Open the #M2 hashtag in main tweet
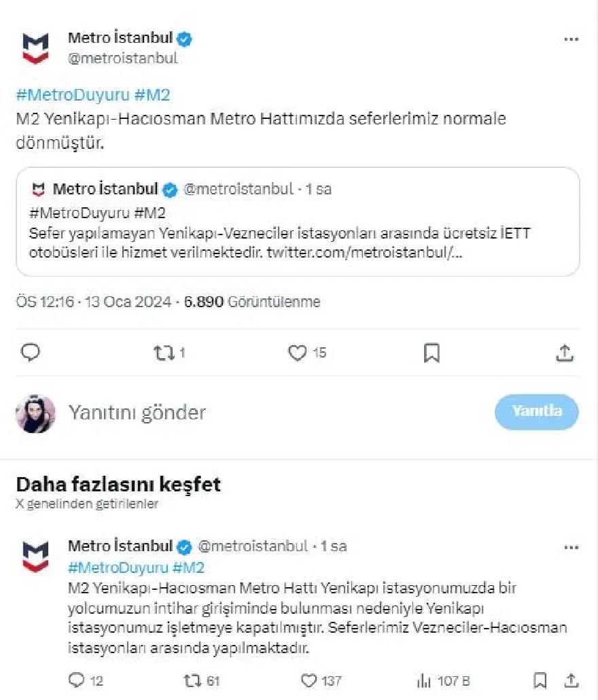This screenshot has height=700, width=598. (x=152, y=95)
